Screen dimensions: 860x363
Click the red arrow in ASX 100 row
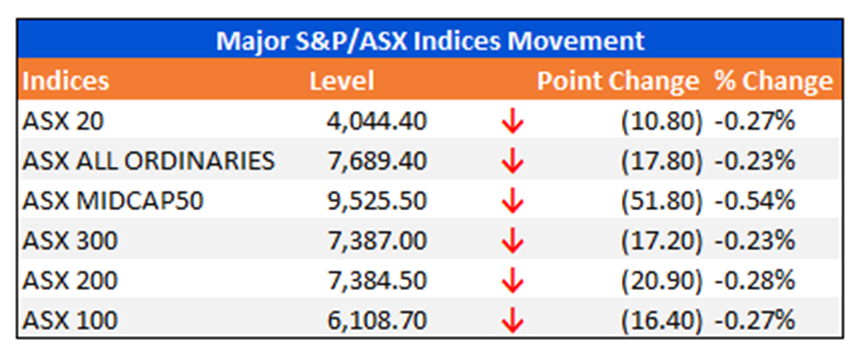coord(512,321)
